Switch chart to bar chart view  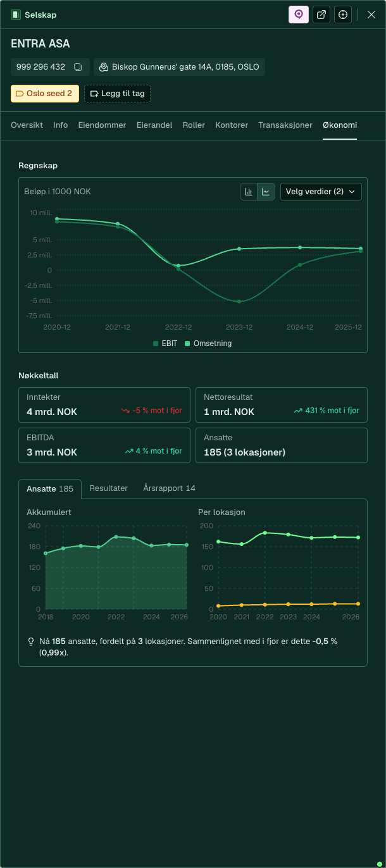(x=249, y=192)
